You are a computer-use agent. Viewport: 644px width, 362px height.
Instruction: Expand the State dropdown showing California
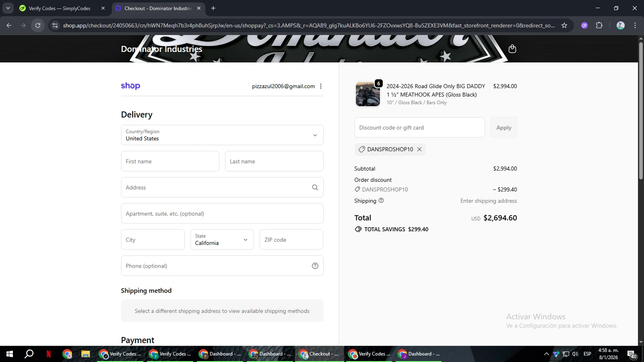(222, 239)
